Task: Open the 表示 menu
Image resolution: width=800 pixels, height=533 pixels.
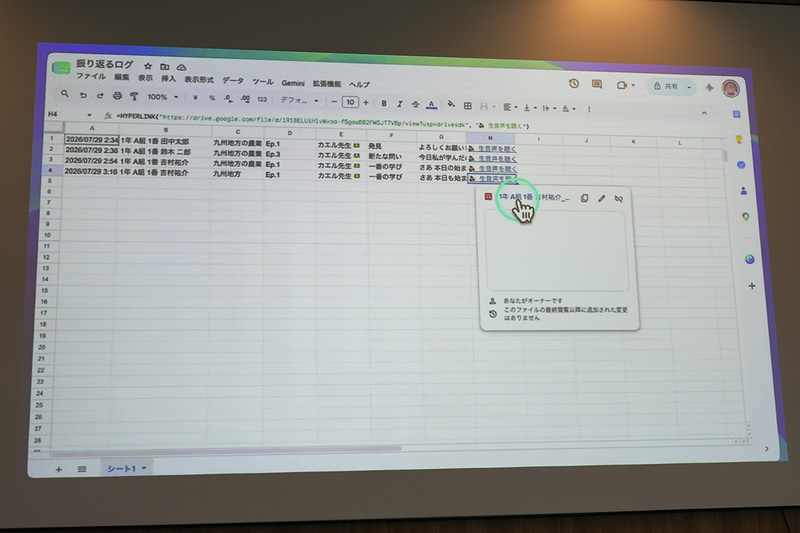Action: (145, 78)
